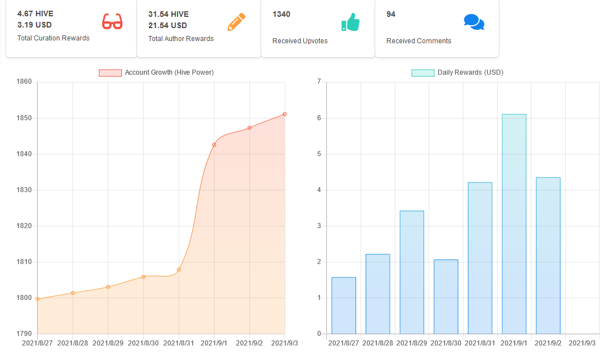
Task: Click the 2021/8/30 daily rewards bar
Action: tap(446, 297)
